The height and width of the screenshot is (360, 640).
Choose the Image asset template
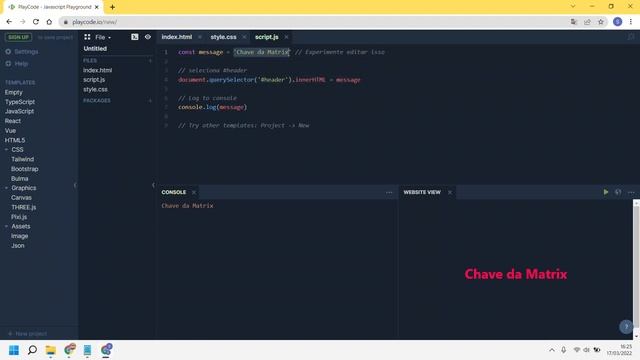pos(20,236)
